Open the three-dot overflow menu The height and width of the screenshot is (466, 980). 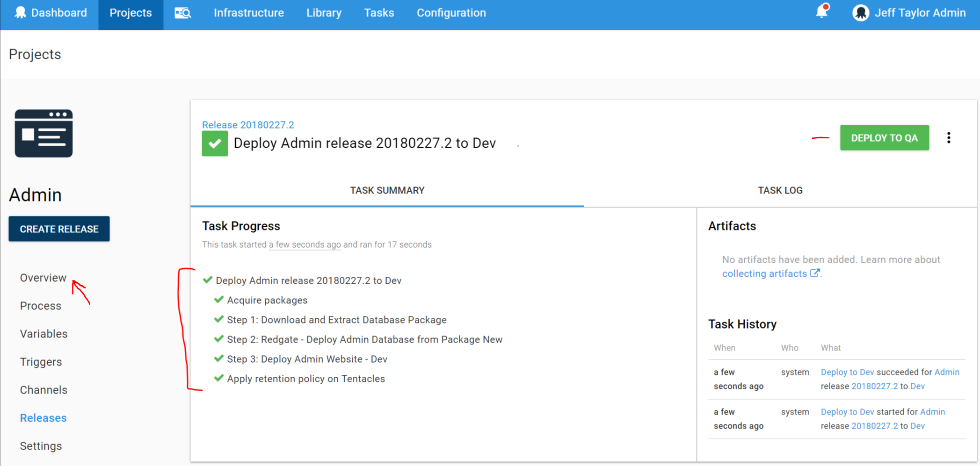point(949,137)
